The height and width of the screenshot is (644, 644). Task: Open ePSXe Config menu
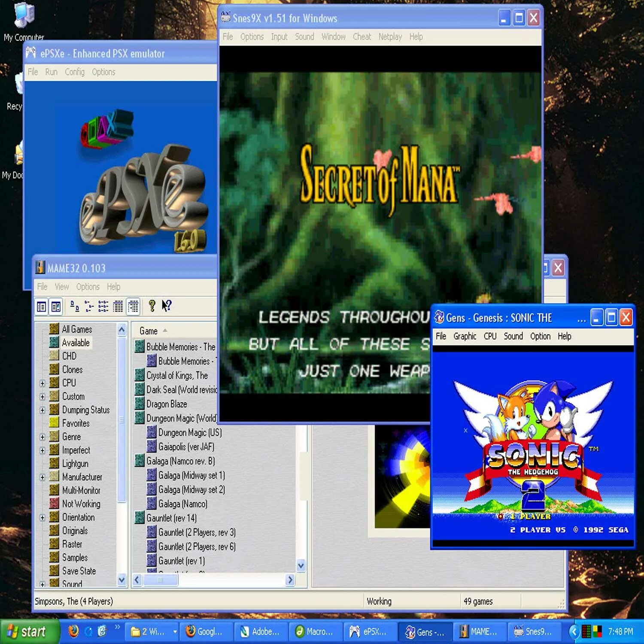(x=75, y=72)
